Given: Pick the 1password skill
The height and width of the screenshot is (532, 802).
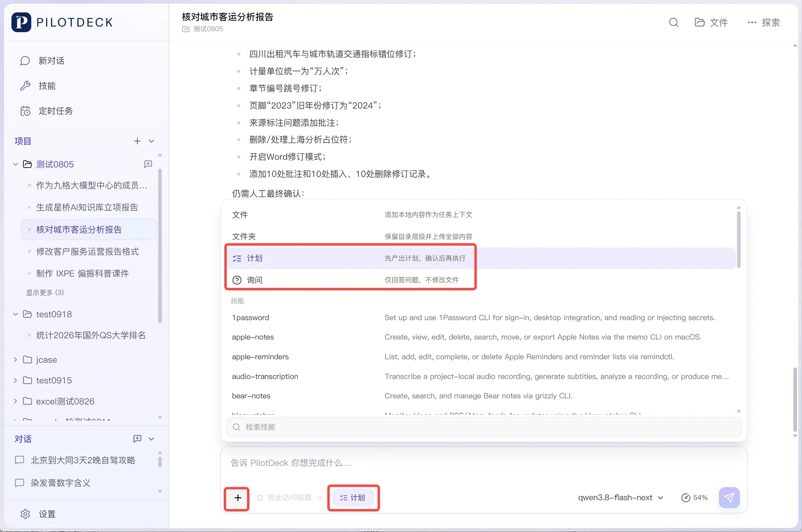Looking at the screenshot, I should [x=480, y=317].
